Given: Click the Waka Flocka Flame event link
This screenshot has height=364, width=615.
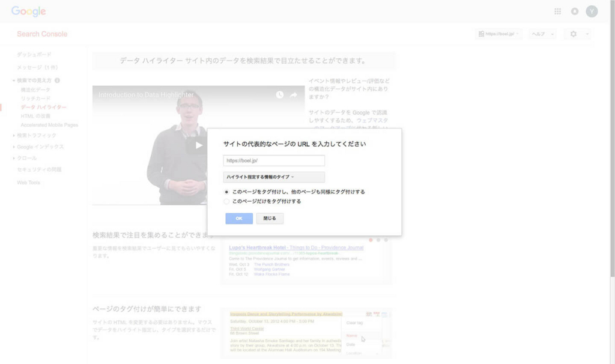Looking at the screenshot, I should tap(272, 274).
